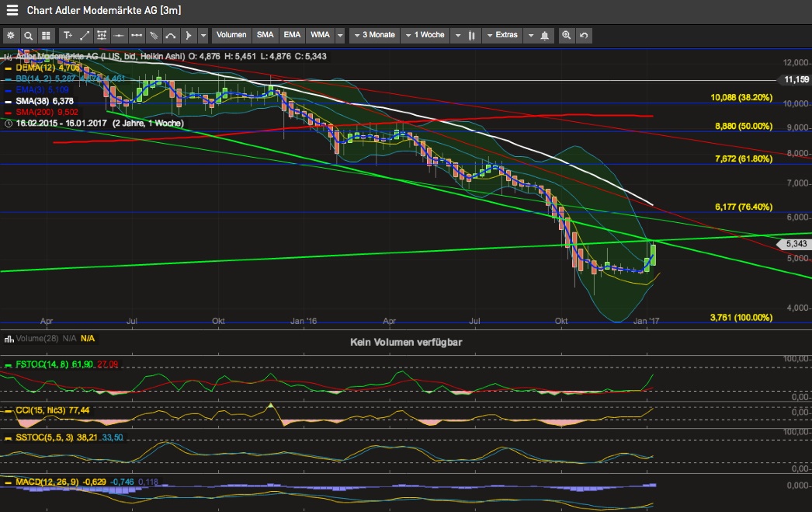
Task: Open the grid layout icon
Action: pyautogui.click(x=46, y=35)
